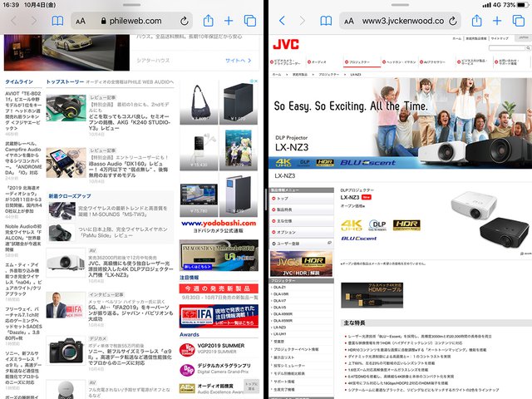Tap the JVC HDR 解説 banner

[300, 264]
